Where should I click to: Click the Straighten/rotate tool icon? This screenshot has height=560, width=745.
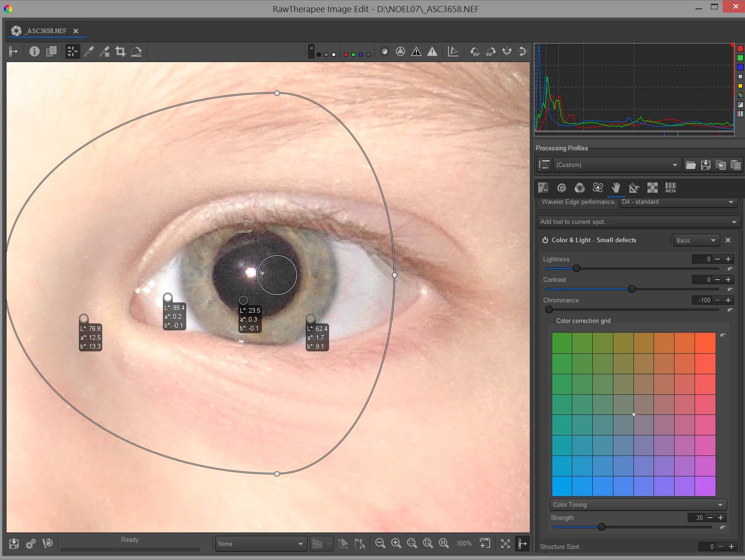point(136,51)
